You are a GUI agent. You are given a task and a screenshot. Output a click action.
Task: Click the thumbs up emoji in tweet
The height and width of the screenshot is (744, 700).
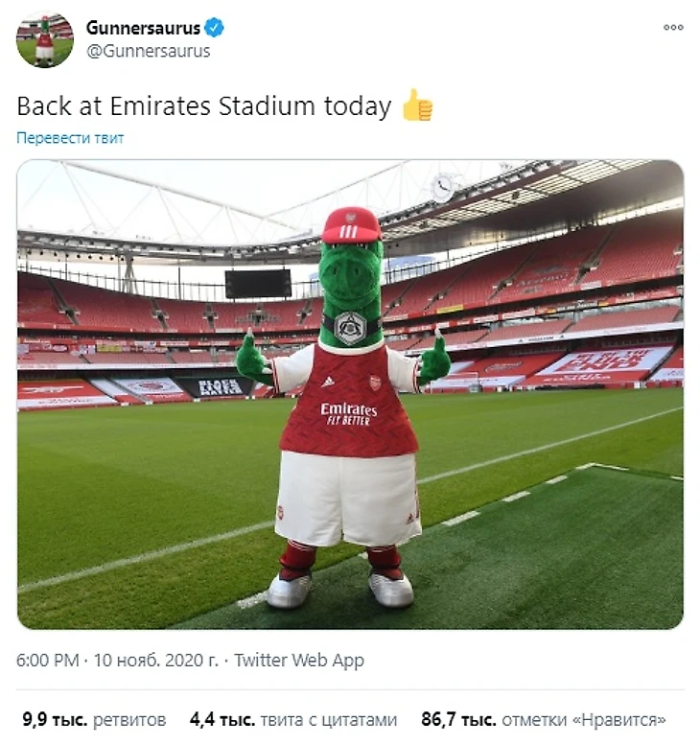(x=417, y=105)
